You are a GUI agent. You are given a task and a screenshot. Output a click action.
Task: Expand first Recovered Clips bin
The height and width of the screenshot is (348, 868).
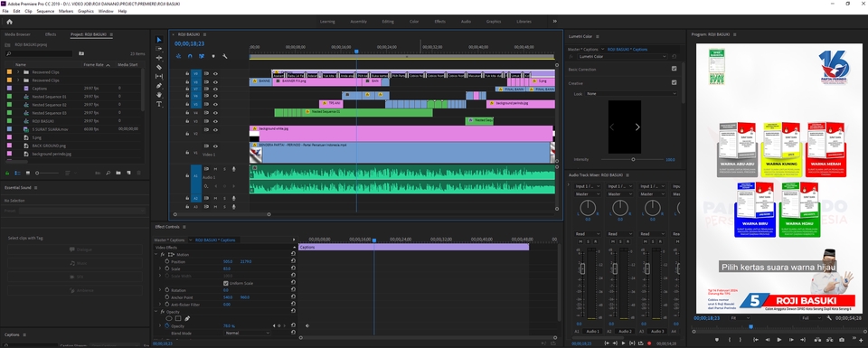point(18,72)
